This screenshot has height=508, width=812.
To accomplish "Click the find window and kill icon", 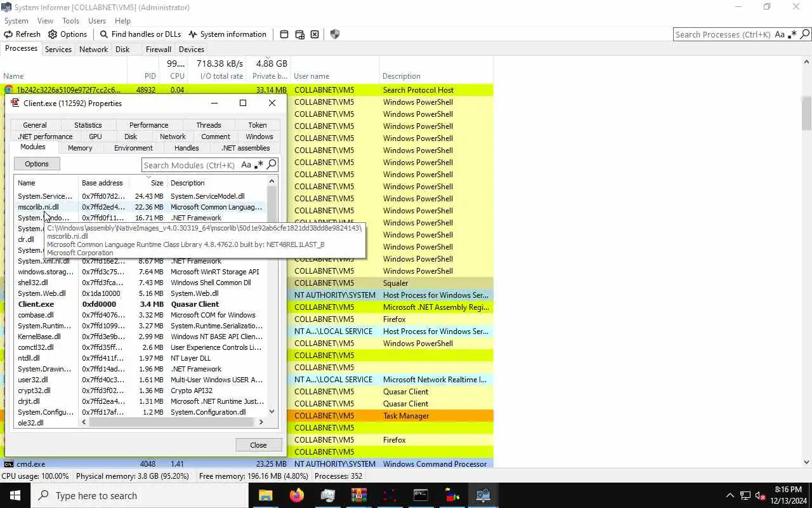I will (315, 34).
